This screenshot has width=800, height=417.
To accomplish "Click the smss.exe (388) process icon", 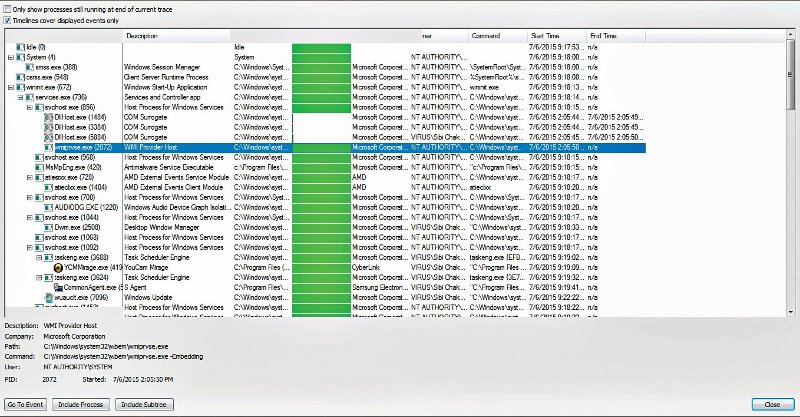I will pyautogui.click(x=30, y=67).
